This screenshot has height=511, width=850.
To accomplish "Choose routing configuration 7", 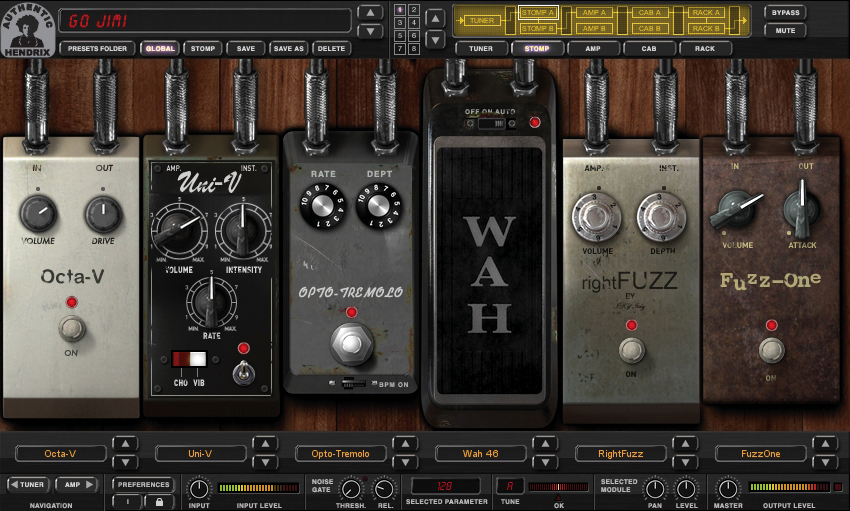I will click(400, 49).
